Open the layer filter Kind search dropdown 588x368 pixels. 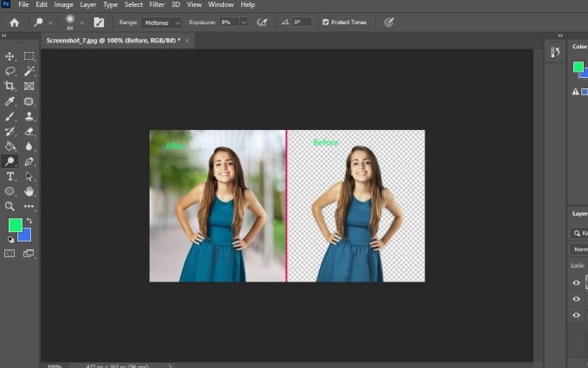click(x=578, y=233)
